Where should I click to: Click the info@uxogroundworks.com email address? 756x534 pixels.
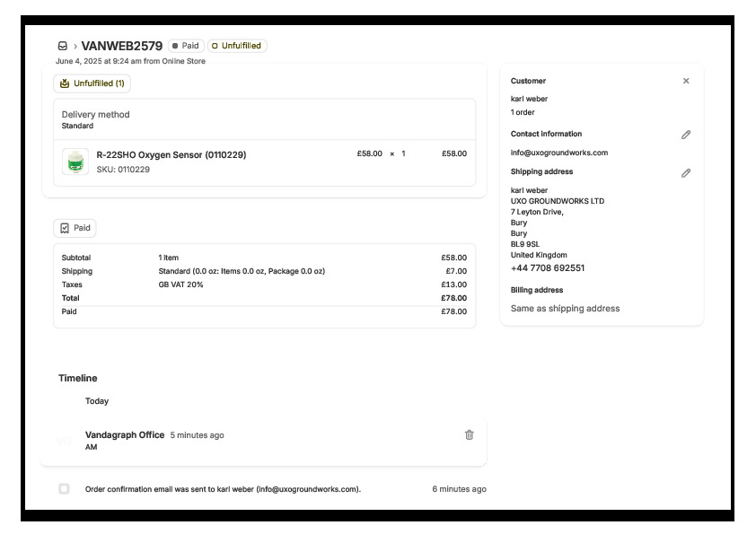pyautogui.click(x=558, y=153)
